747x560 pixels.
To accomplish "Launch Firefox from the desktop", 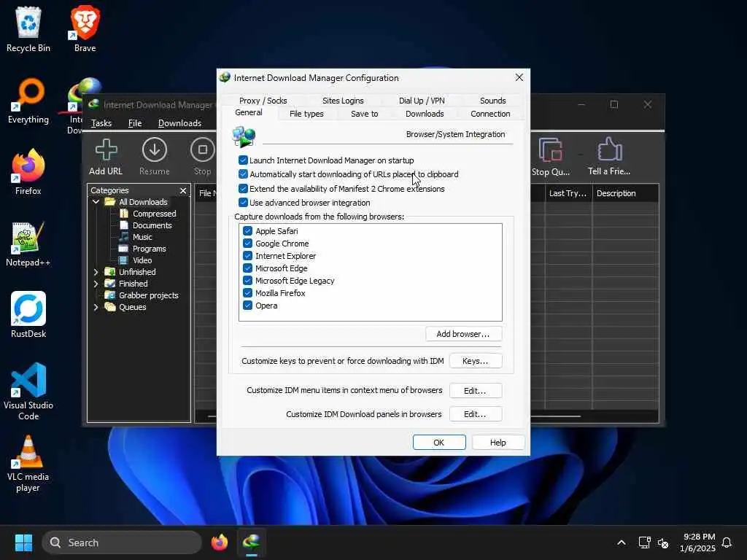I will pyautogui.click(x=28, y=172).
